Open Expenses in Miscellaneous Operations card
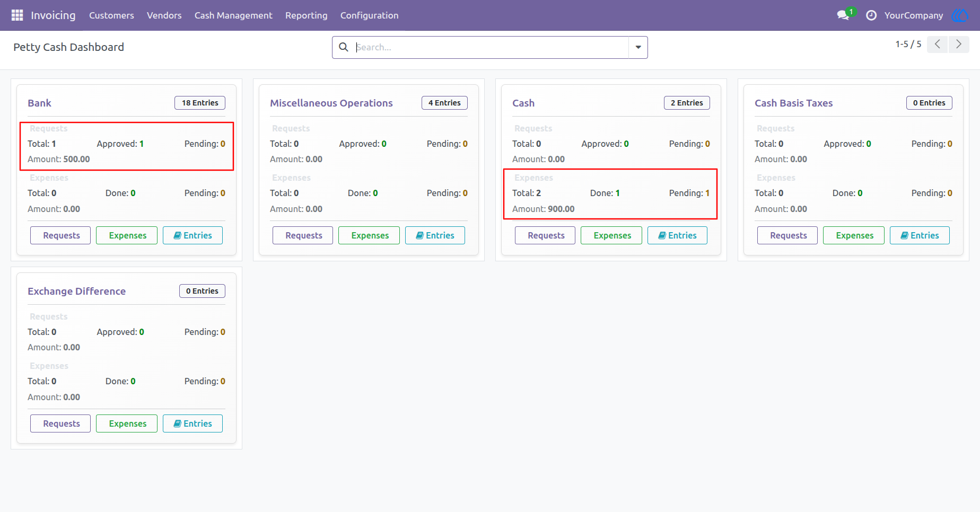Viewport: 980px width, 512px height. [369, 235]
